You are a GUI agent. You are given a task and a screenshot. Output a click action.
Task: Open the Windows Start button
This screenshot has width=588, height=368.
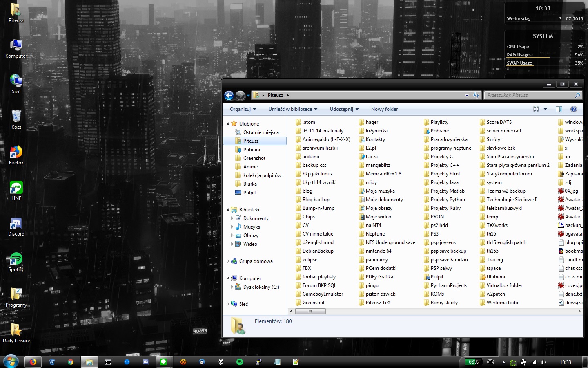click(11, 361)
